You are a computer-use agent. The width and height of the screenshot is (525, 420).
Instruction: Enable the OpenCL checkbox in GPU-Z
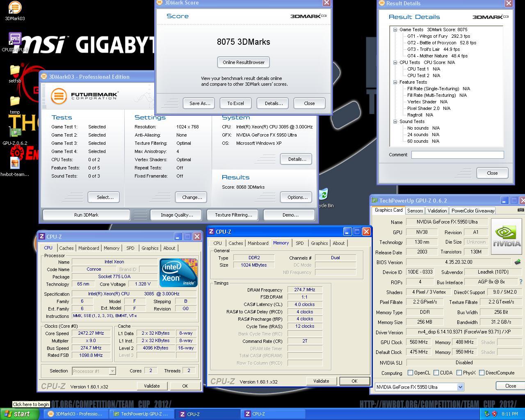(410, 373)
